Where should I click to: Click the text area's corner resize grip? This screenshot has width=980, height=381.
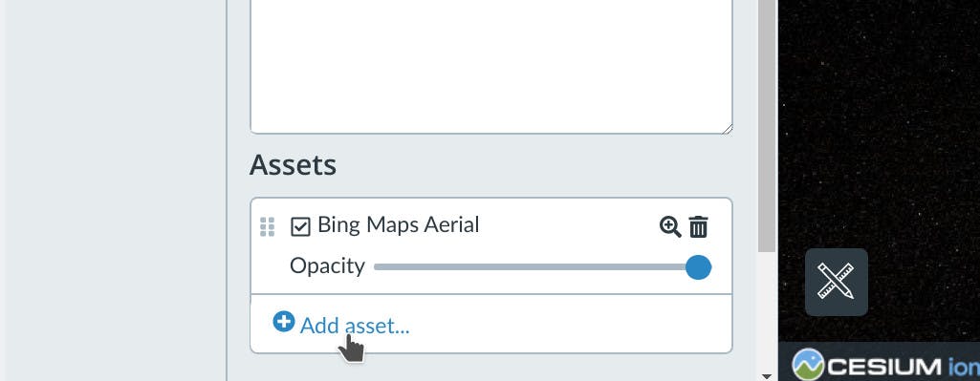[x=727, y=128]
